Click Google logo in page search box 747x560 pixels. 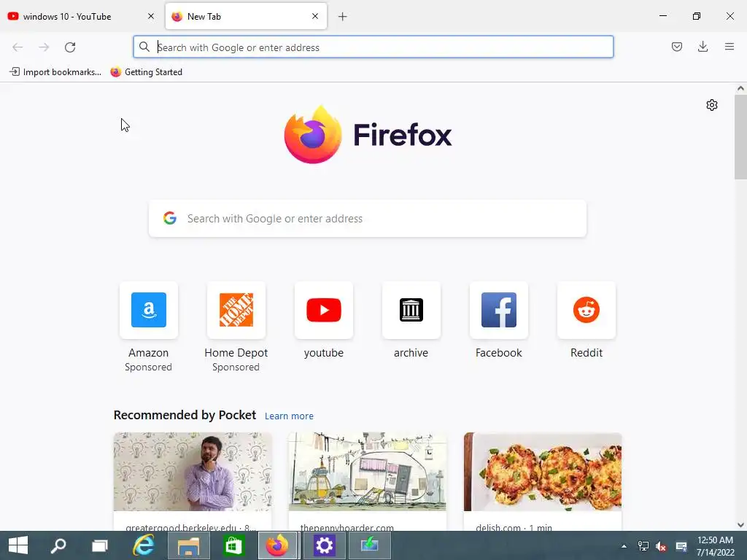(169, 218)
